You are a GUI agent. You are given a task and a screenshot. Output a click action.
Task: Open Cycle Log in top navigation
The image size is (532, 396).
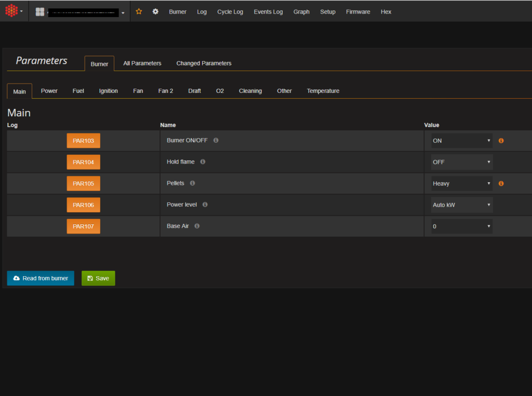230,11
